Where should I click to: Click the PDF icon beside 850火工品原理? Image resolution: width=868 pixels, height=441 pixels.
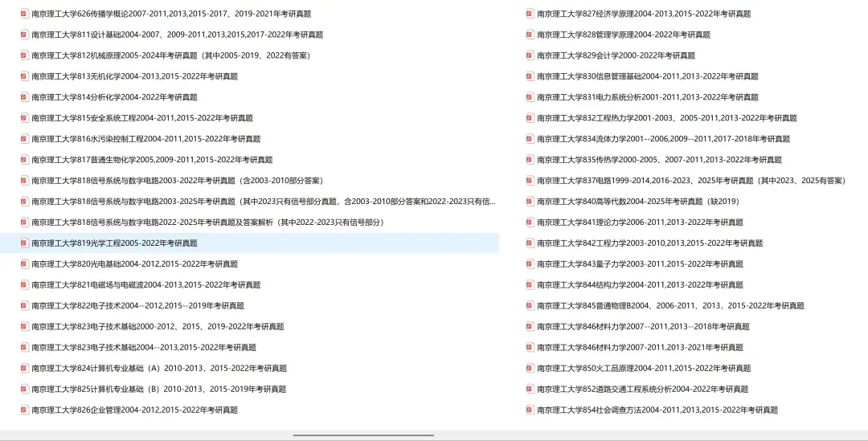click(x=530, y=368)
